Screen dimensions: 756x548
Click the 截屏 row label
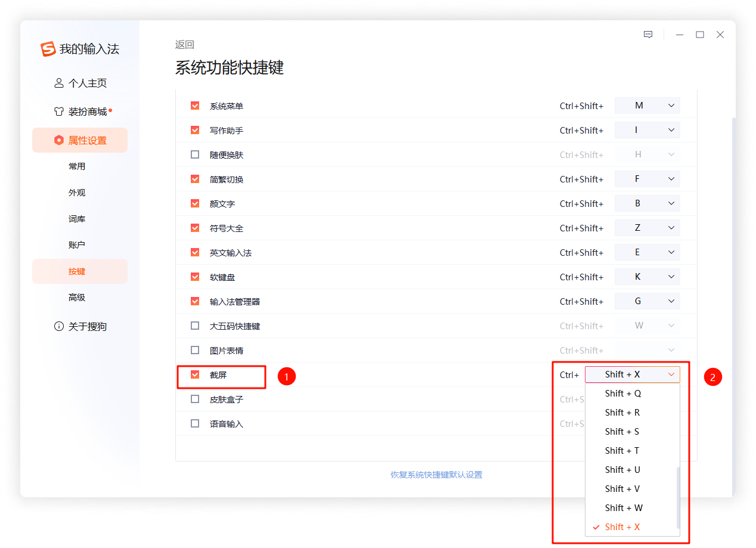pos(218,374)
